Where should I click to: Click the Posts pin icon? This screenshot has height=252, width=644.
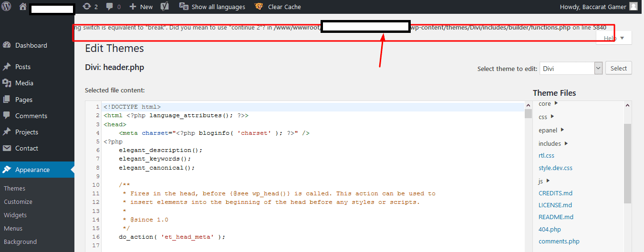(7, 67)
